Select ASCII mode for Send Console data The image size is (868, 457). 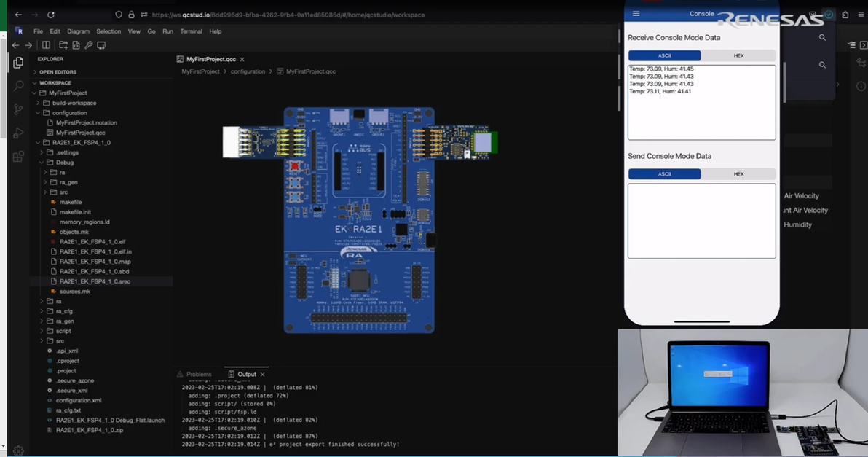tap(664, 174)
